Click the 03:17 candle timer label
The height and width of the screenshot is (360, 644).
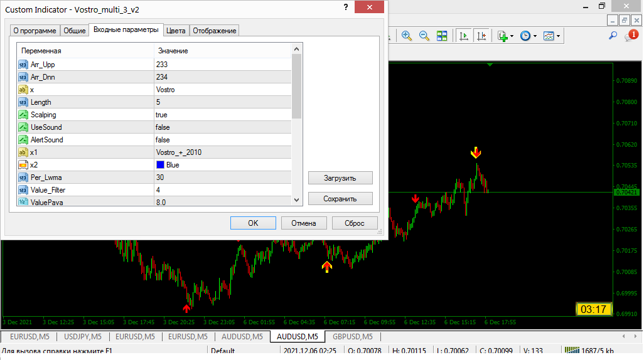(x=594, y=309)
